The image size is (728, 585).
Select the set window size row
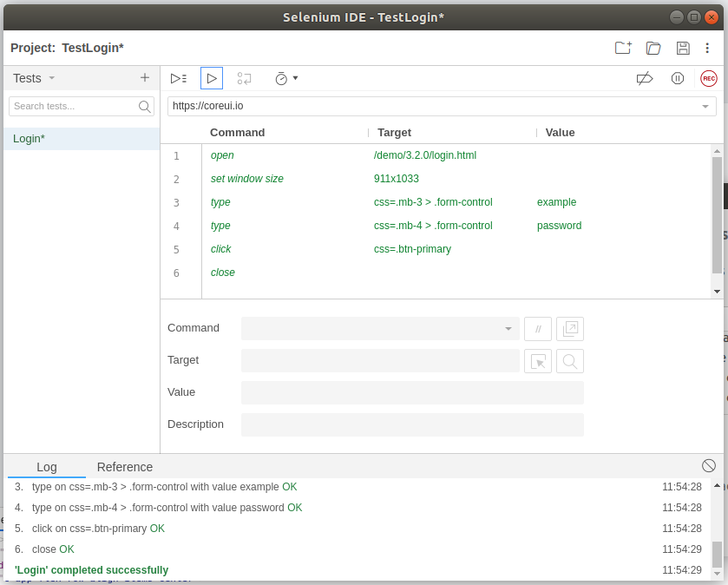[436, 179]
